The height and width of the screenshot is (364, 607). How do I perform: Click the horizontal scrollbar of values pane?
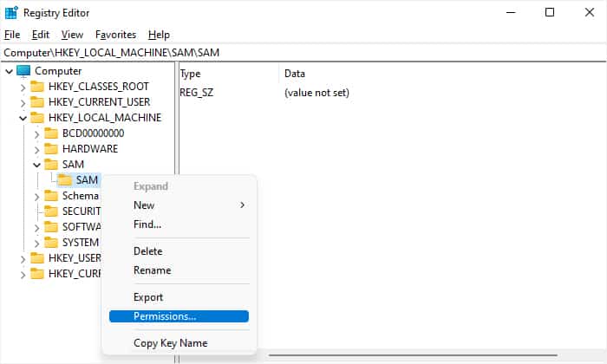[413, 355]
